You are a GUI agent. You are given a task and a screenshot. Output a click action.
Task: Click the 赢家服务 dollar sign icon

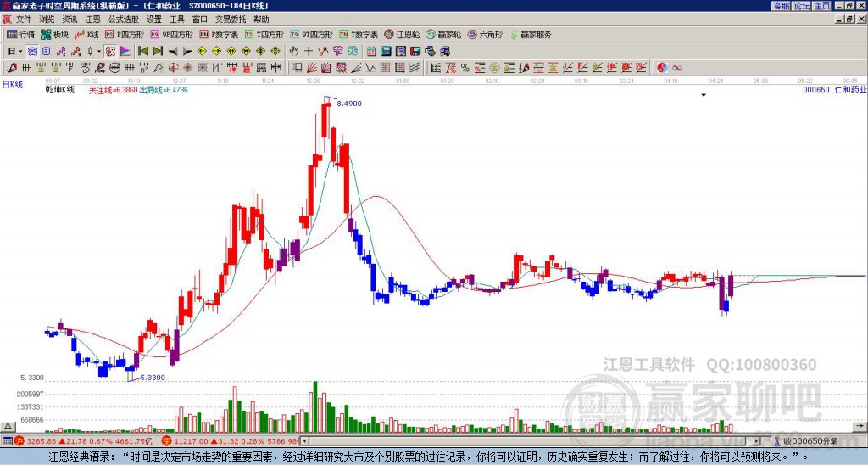click(515, 35)
